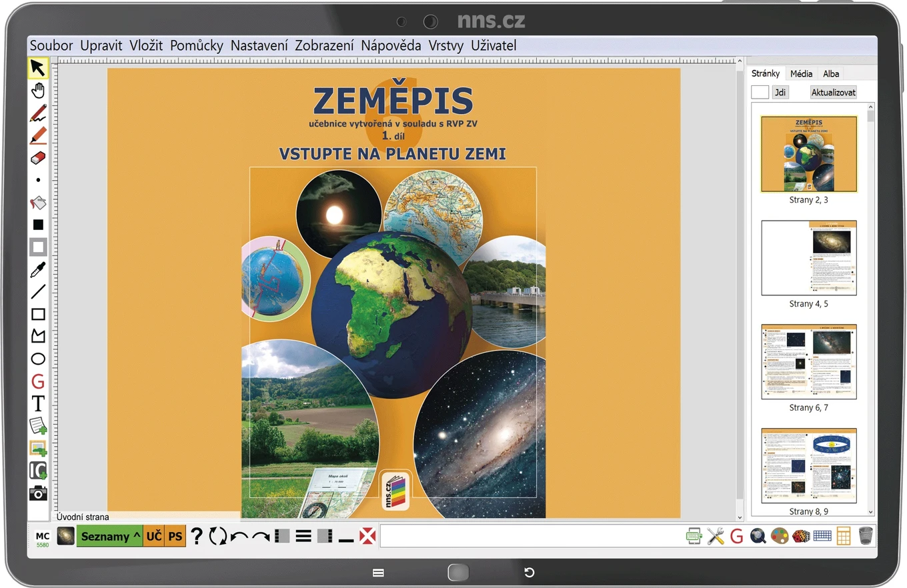Select the ellipse drawing tool
The height and width of the screenshot is (588, 907).
click(38, 359)
